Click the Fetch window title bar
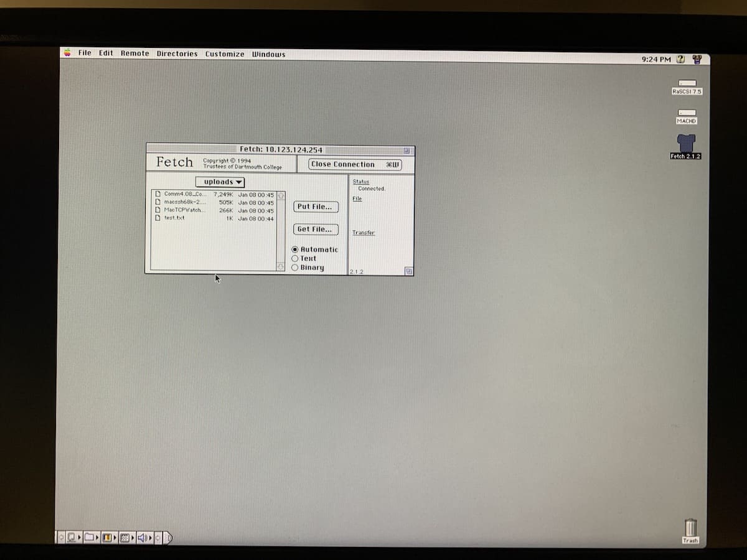Viewport: 747px width, 560px height. tap(281, 149)
